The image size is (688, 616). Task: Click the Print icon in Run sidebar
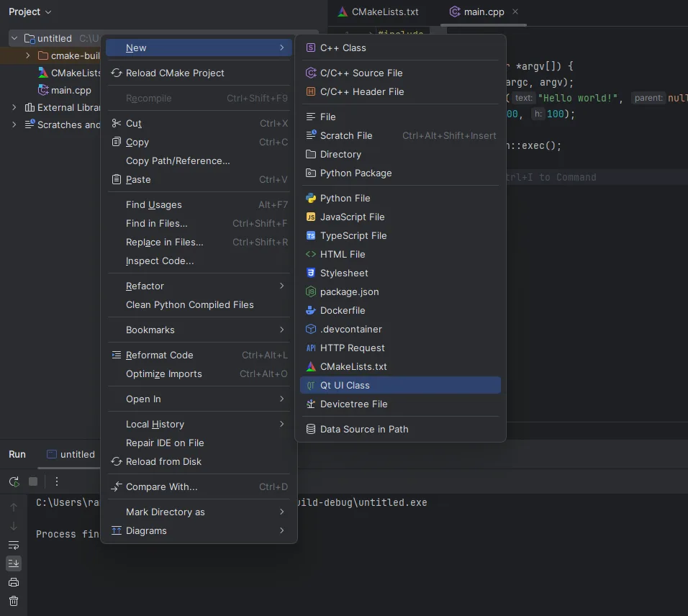(x=14, y=582)
